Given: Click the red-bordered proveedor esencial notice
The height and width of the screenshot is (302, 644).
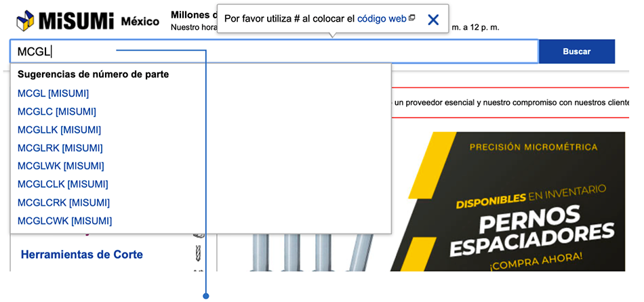Looking at the screenshot, I should (508, 103).
